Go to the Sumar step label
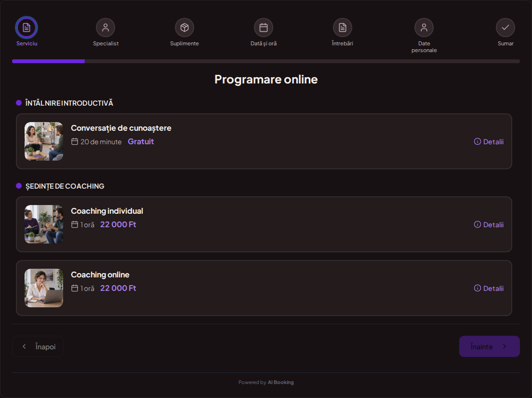The image size is (532, 398). point(505,43)
